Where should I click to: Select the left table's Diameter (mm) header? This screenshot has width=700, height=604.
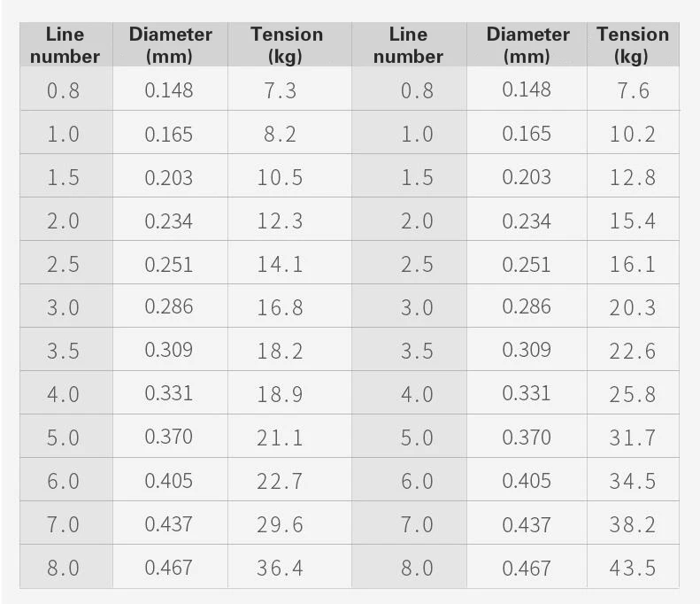tap(170, 45)
